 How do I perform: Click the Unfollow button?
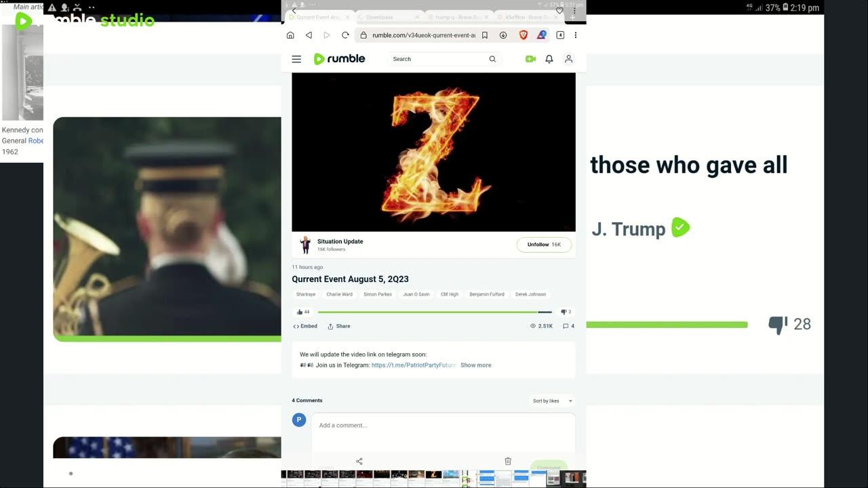(544, 245)
